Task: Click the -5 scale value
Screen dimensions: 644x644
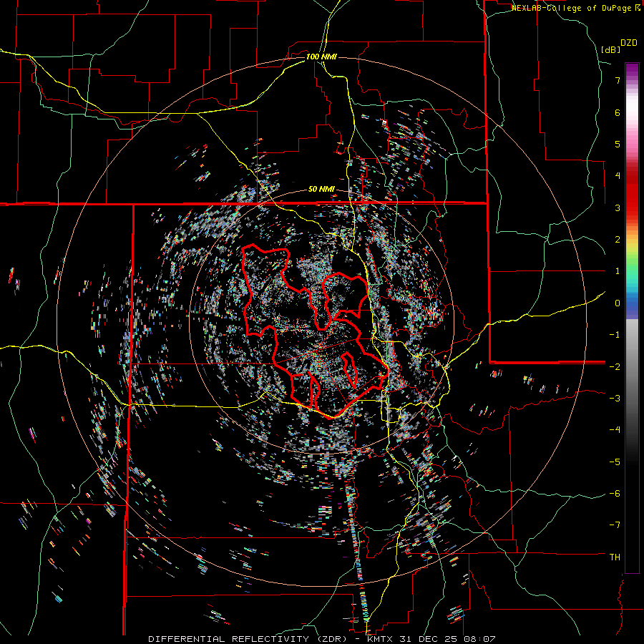Action: 615,462
